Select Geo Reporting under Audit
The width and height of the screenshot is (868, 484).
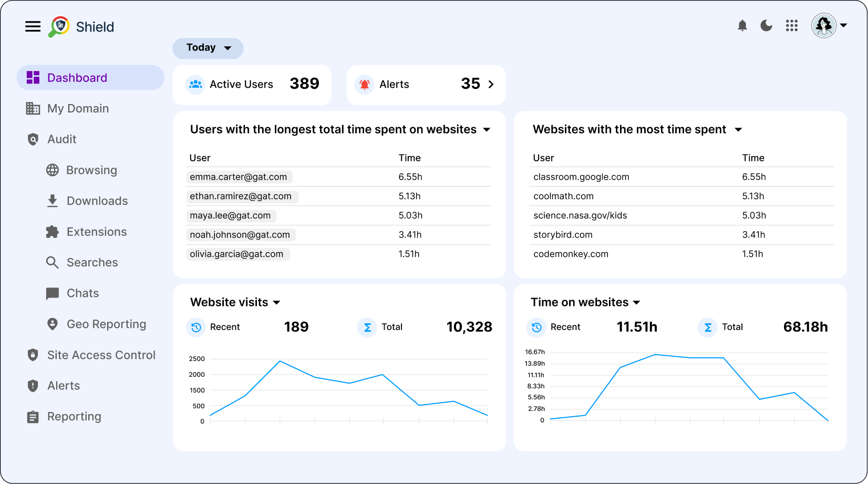point(106,324)
